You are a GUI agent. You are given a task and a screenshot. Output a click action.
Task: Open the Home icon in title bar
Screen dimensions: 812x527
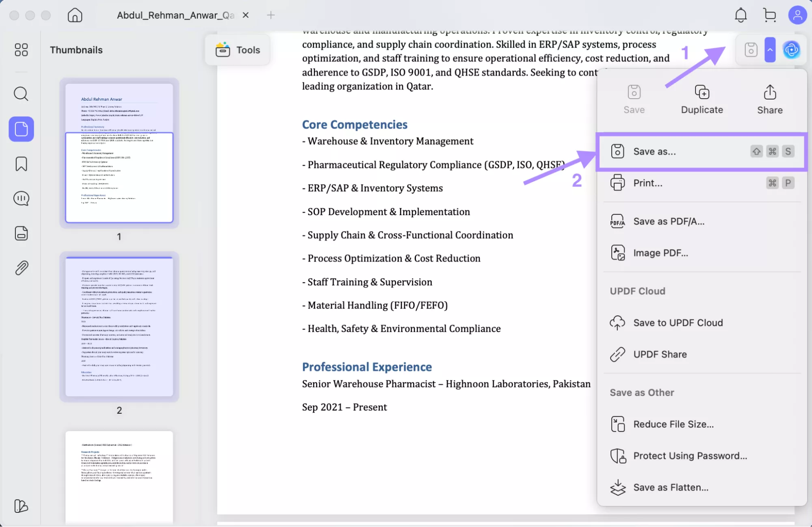[75, 15]
